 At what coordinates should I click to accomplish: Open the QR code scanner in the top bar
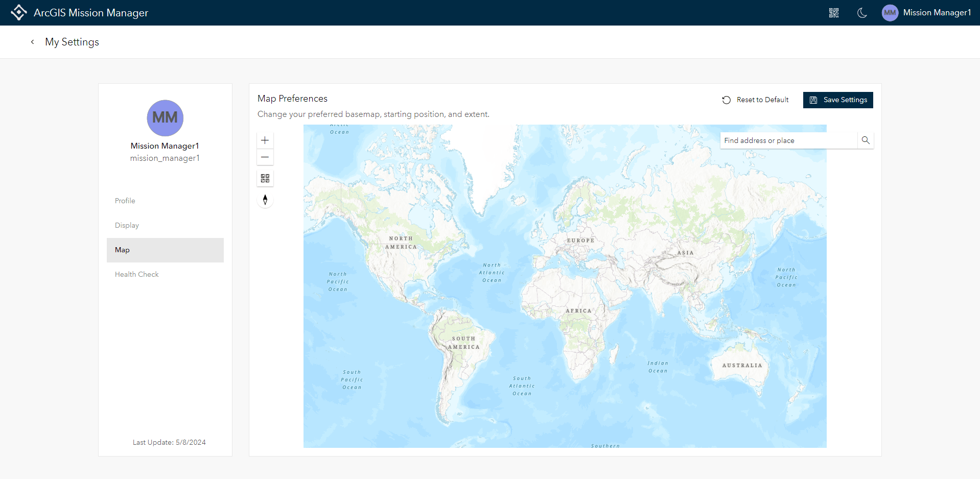[834, 12]
